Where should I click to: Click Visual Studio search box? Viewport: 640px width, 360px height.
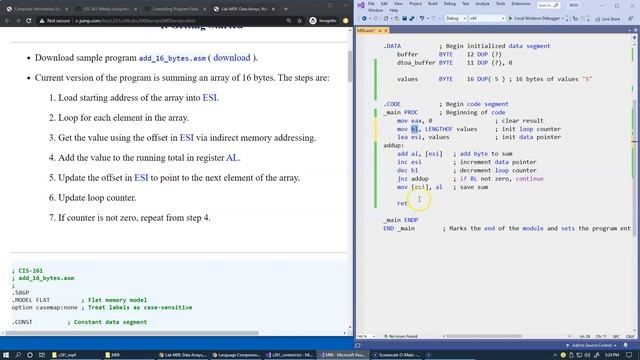(x=548, y=5)
